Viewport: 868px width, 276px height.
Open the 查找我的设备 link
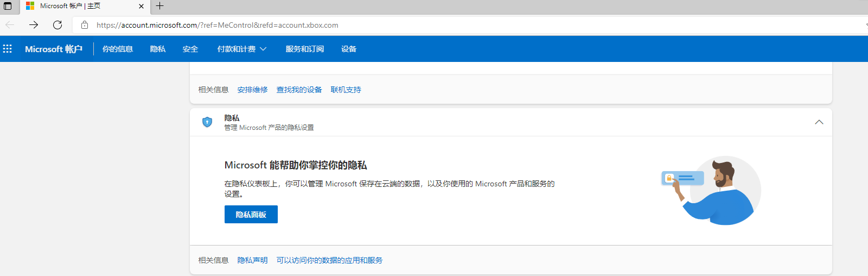point(299,90)
